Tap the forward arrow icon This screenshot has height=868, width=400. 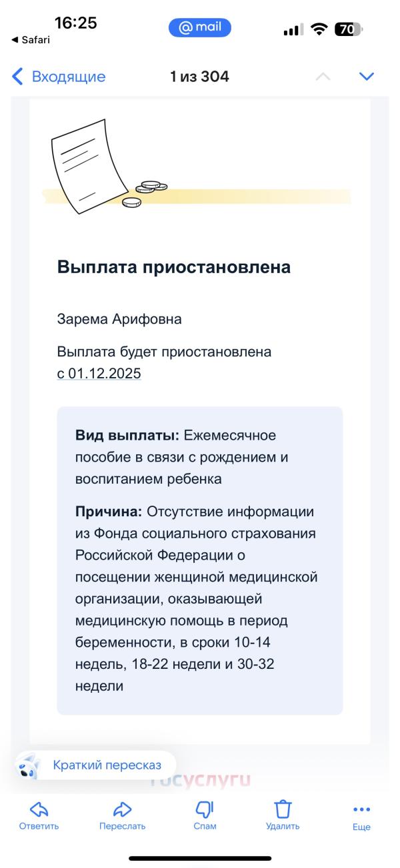coord(122,809)
